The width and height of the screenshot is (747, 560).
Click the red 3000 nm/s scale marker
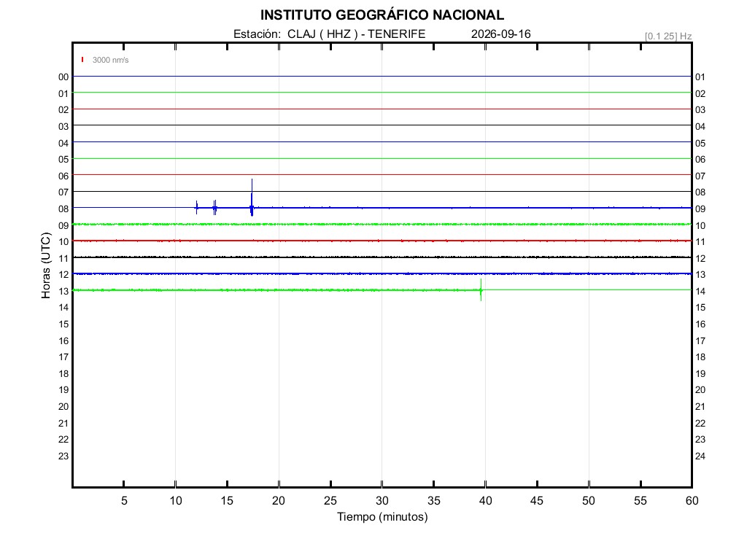[x=82, y=60]
